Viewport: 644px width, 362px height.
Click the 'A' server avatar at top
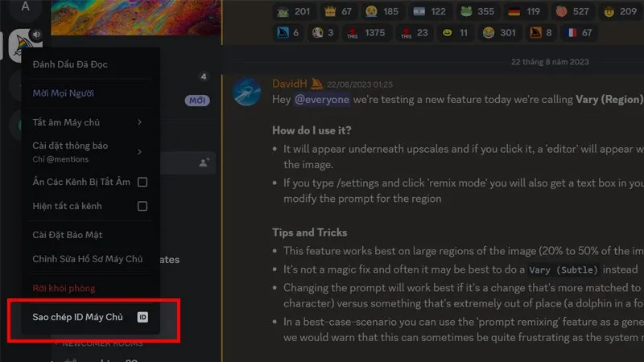point(26,7)
